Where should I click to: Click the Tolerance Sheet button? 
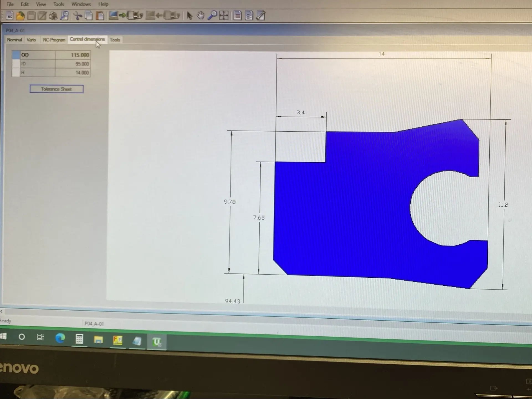(57, 89)
